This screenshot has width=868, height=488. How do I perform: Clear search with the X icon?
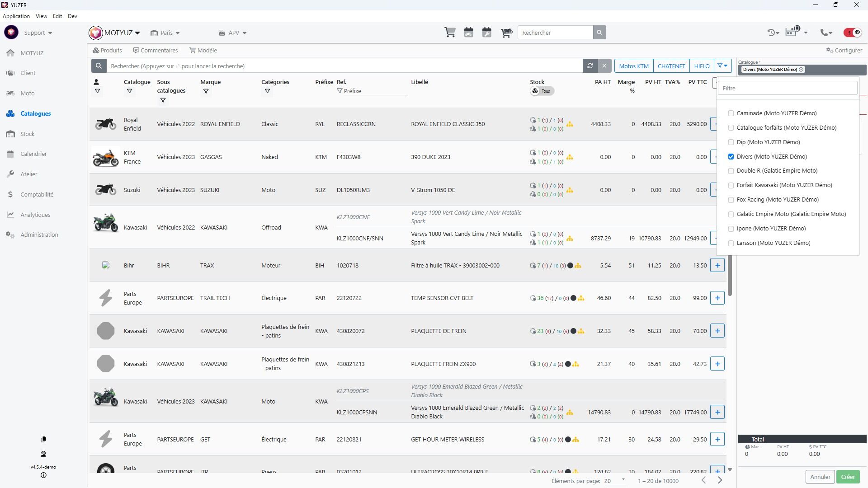(x=604, y=66)
